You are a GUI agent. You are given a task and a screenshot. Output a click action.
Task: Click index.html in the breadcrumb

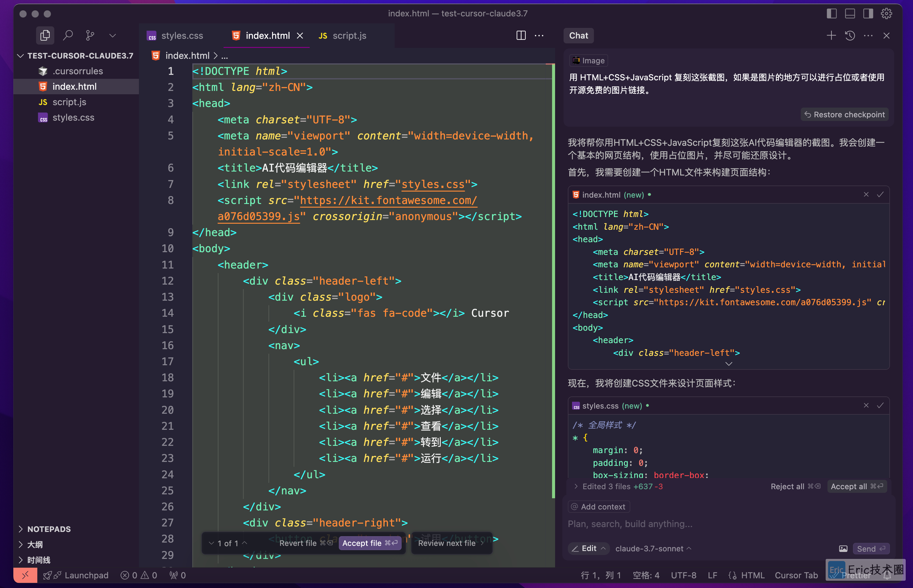coord(187,56)
